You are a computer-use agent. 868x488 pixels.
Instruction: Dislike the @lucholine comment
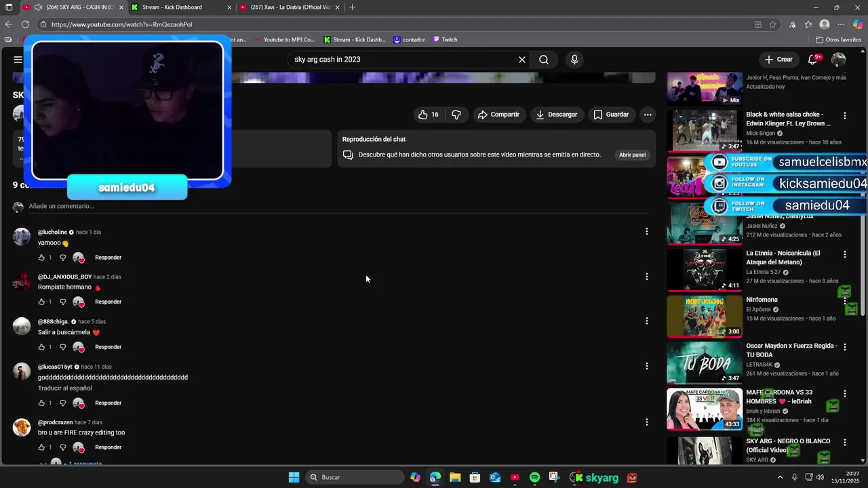[63, 258]
